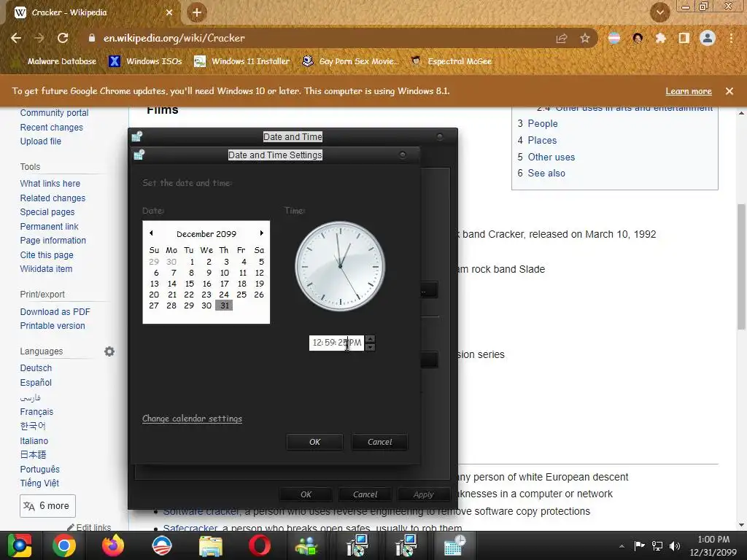Select December 25 in the calendar
Viewport: 747px width, 560px height.
[x=241, y=295]
